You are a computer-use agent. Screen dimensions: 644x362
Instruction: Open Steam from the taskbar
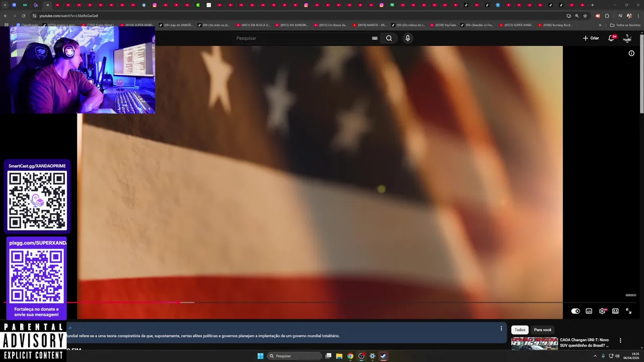coord(383,356)
